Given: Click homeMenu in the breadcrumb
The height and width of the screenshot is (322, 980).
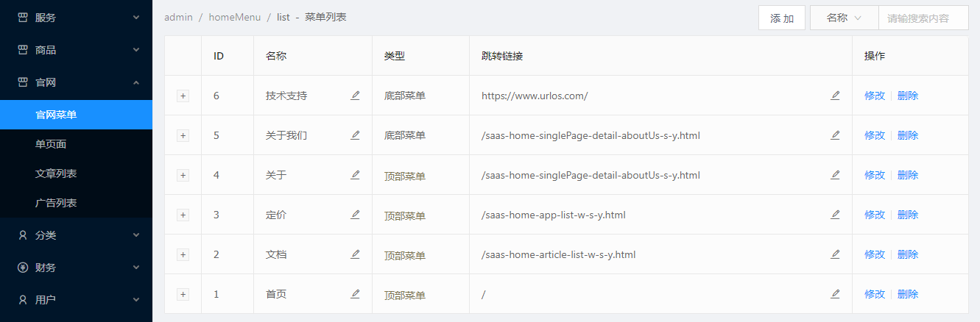Looking at the screenshot, I should pyautogui.click(x=235, y=17).
